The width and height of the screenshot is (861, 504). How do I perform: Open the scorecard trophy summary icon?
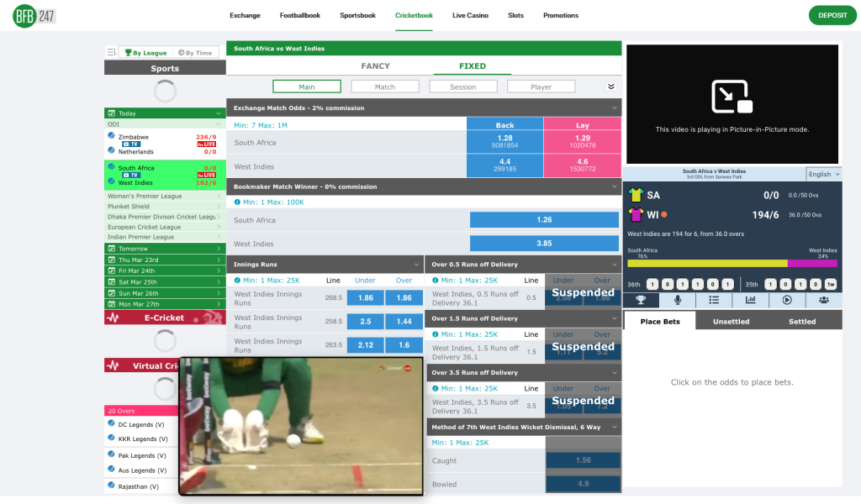pos(641,300)
